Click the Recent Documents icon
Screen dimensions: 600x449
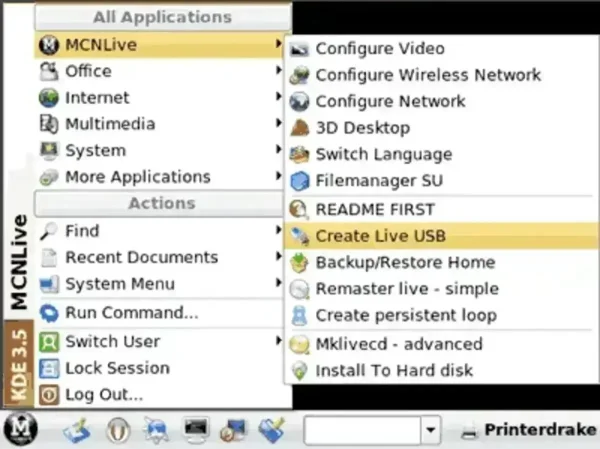tap(49, 257)
